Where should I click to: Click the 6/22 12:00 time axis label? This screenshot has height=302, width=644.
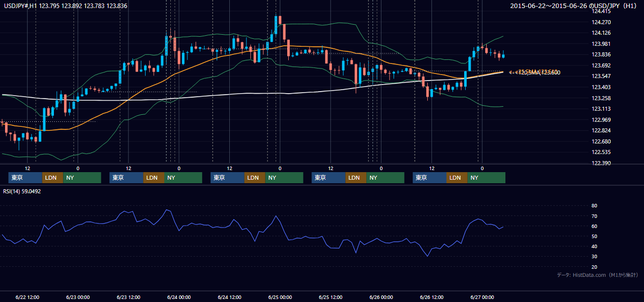(28, 297)
